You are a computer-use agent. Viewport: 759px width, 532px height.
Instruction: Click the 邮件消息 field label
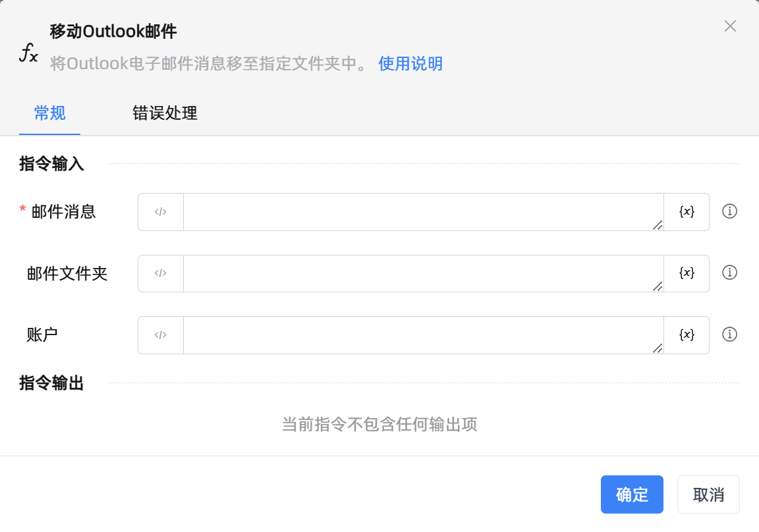(x=63, y=212)
